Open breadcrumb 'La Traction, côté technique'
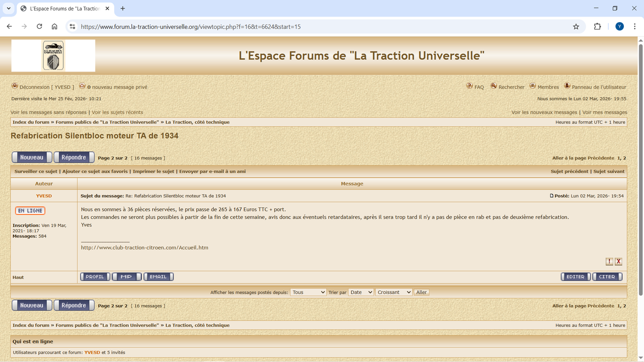This screenshot has height=362, width=644. [197, 122]
